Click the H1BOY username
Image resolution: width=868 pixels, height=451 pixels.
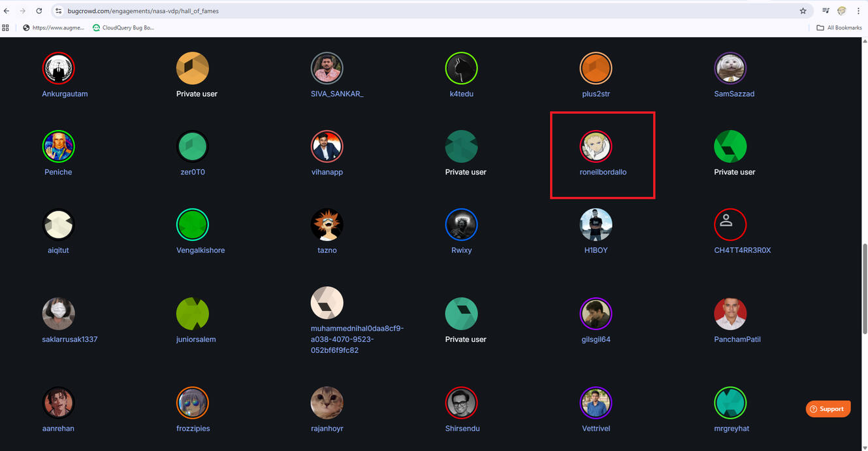click(596, 250)
